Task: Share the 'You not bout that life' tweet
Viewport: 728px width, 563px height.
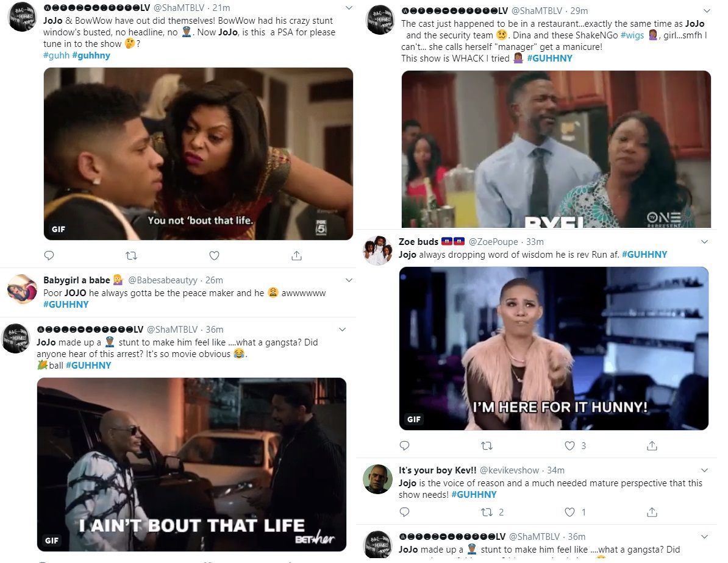Action: (297, 255)
